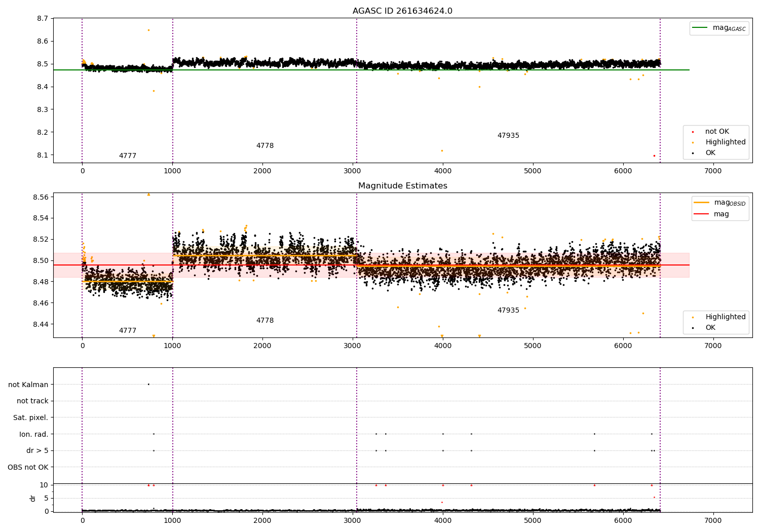Click the "8.44" y-axis tick label
The width and height of the screenshot is (760, 532).
(x=40, y=325)
